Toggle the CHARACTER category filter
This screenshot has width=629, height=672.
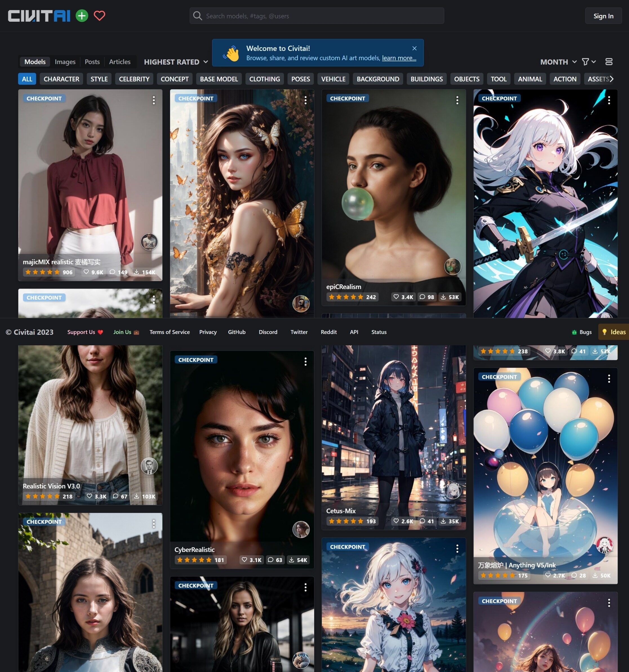[x=61, y=79]
